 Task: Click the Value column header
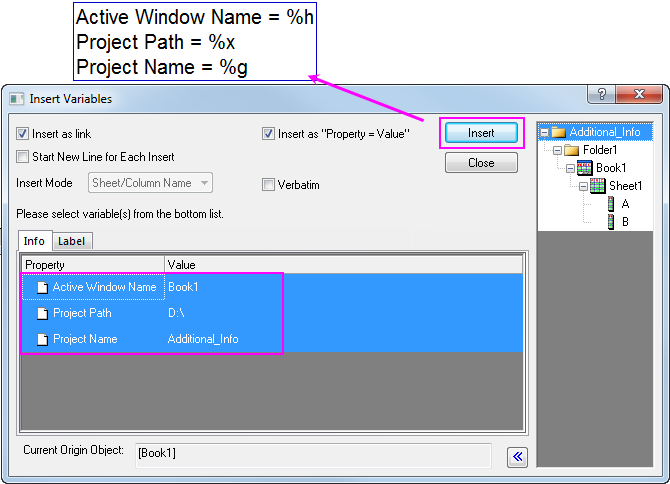pos(344,265)
